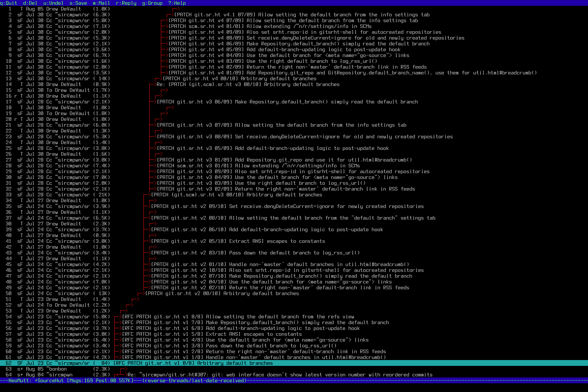The image size is (588, 392).
Task: Click the 'sF' flags of message 2
Action: [20, 15]
